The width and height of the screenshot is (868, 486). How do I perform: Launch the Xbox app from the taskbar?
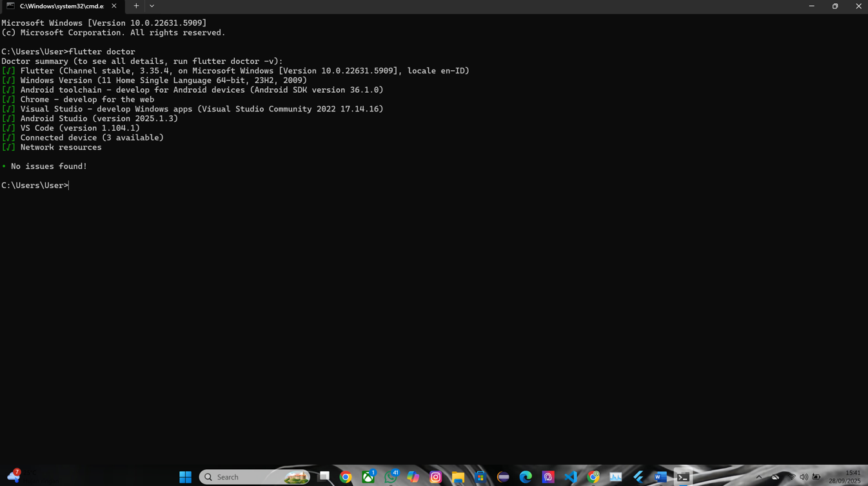[368, 477]
